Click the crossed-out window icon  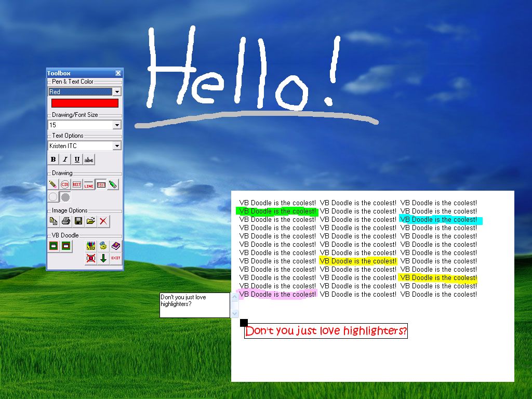(x=90, y=258)
